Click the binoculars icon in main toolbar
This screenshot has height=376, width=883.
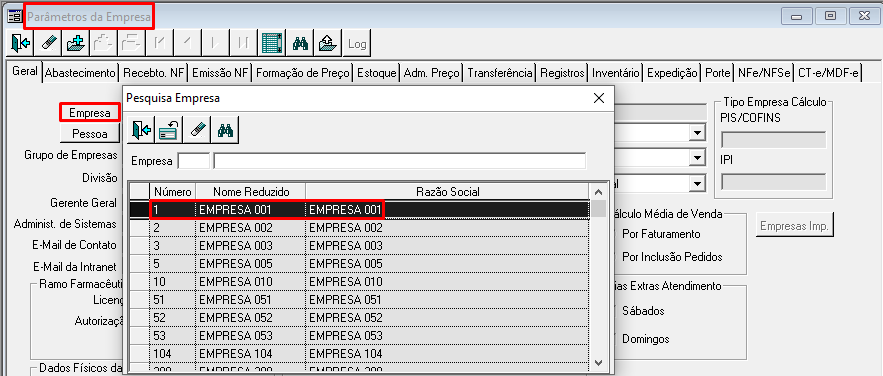point(301,43)
